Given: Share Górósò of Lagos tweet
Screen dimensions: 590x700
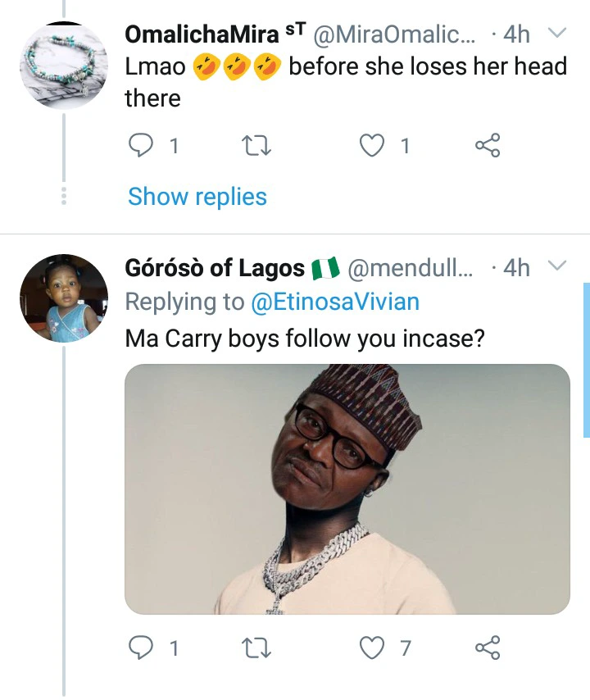Looking at the screenshot, I should (x=487, y=648).
